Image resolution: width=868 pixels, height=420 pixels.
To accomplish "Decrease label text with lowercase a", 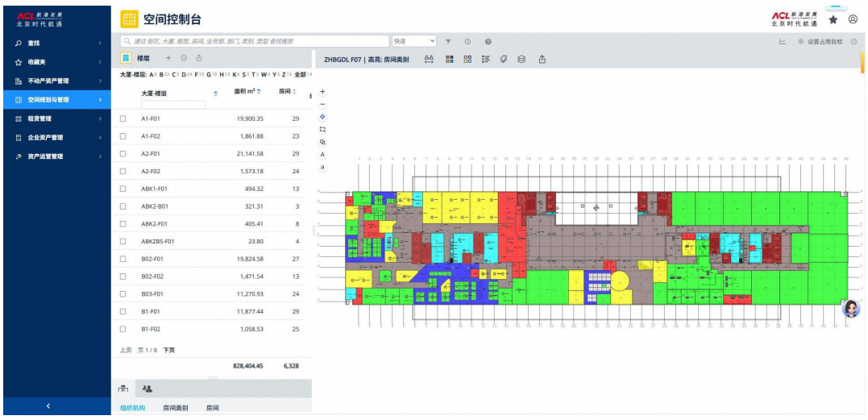I will point(323,167).
